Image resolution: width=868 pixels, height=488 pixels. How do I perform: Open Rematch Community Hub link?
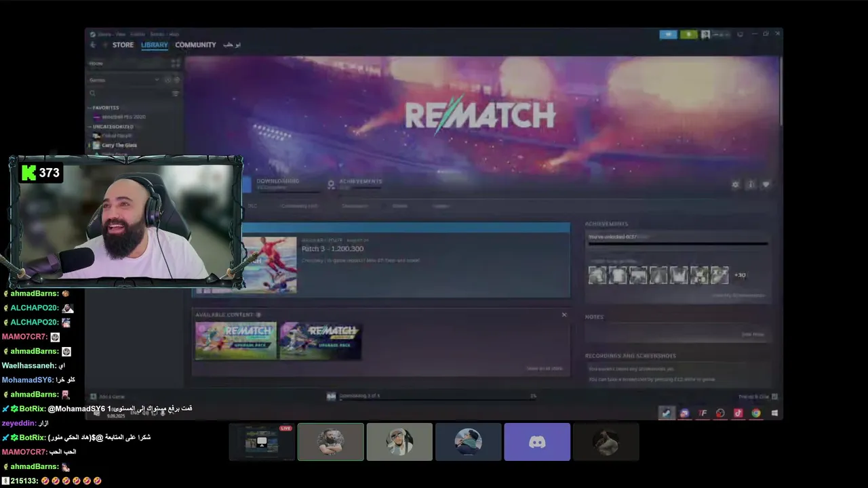click(299, 206)
